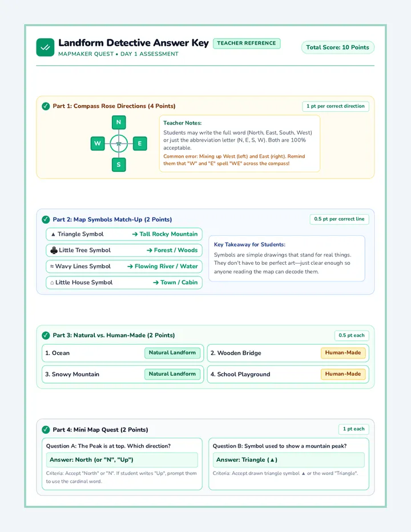Screen dimensions: 411x532
Task: Click Natural Landform tag beside Snowy Mountain
Action: [172, 374]
